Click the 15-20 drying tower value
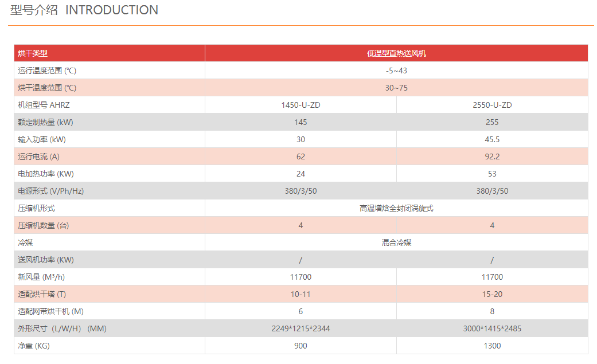The width and height of the screenshot is (597, 364). click(x=492, y=294)
